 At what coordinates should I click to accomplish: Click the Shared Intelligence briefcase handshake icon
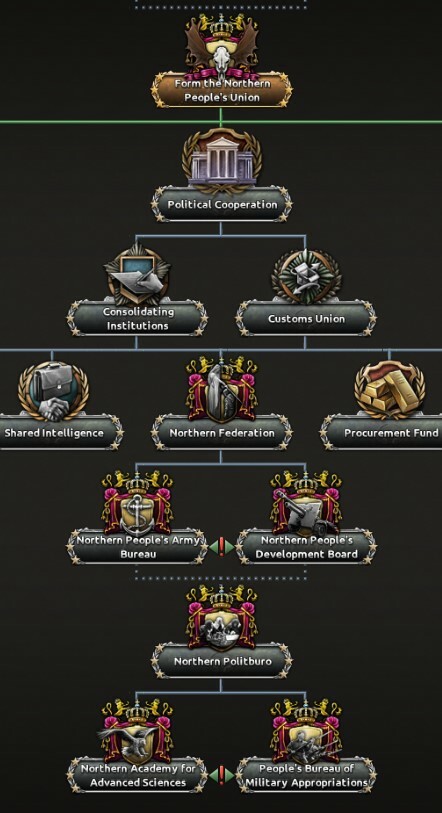(x=53, y=391)
